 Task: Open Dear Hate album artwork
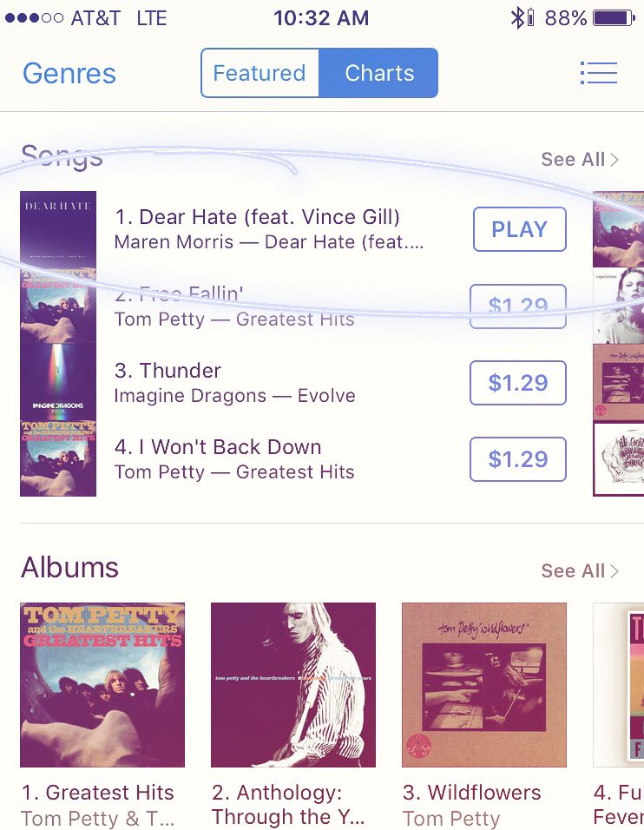click(x=58, y=229)
